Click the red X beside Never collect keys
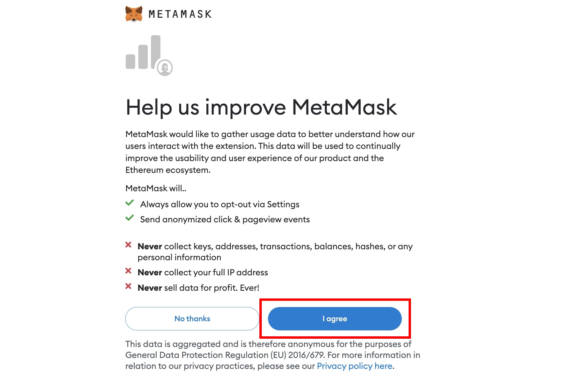The height and width of the screenshot is (392, 562). pos(128,245)
